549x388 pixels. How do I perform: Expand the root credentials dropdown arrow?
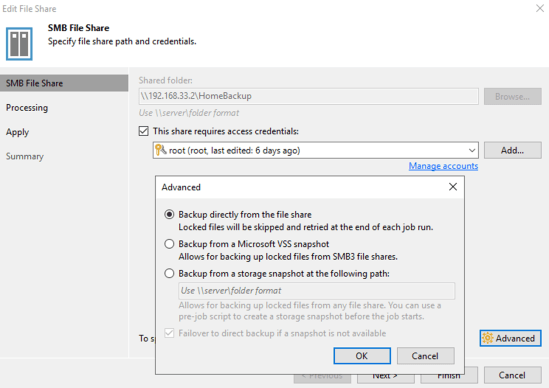tap(472, 151)
